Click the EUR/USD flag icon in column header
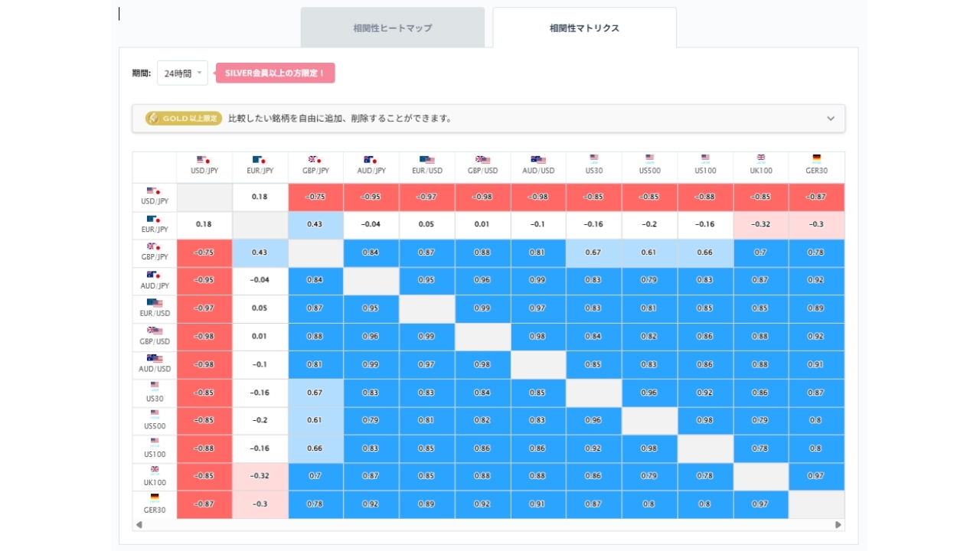The width and height of the screenshot is (980, 551). (426, 160)
